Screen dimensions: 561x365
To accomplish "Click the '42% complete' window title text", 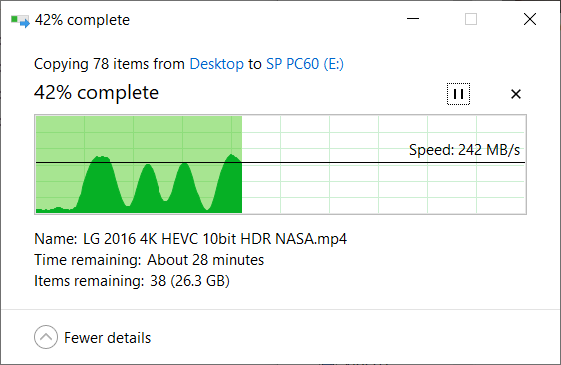I will (x=82, y=20).
